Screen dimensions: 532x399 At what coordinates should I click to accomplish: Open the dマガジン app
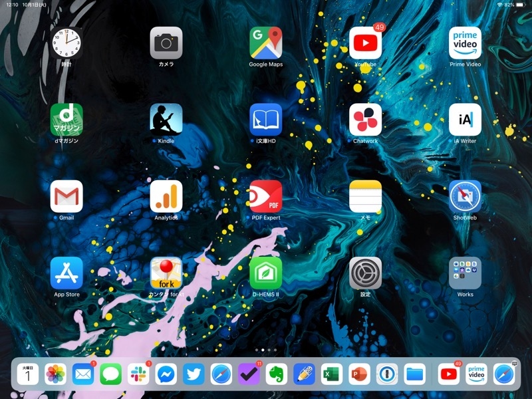pos(66,120)
